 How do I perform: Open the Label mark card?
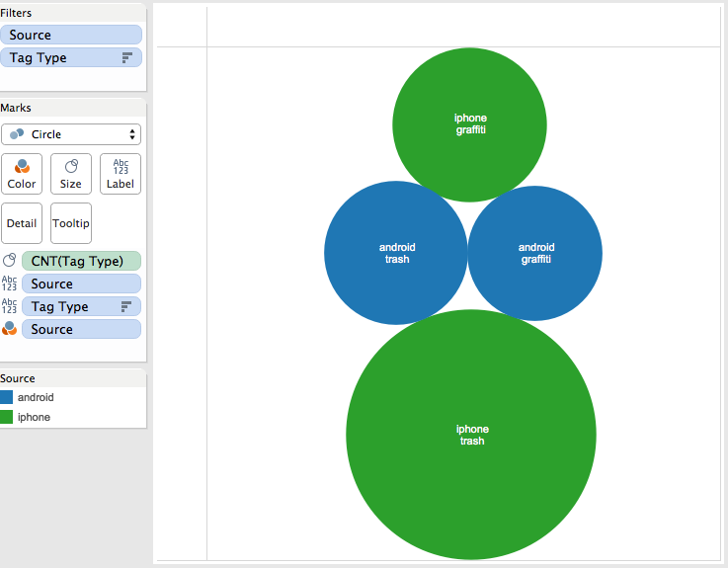121,174
